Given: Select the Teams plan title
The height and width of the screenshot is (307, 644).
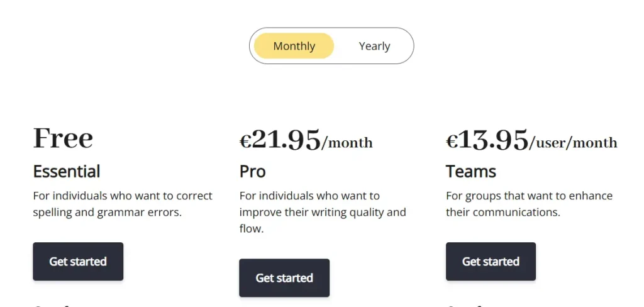Looking at the screenshot, I should pos(471,171).
